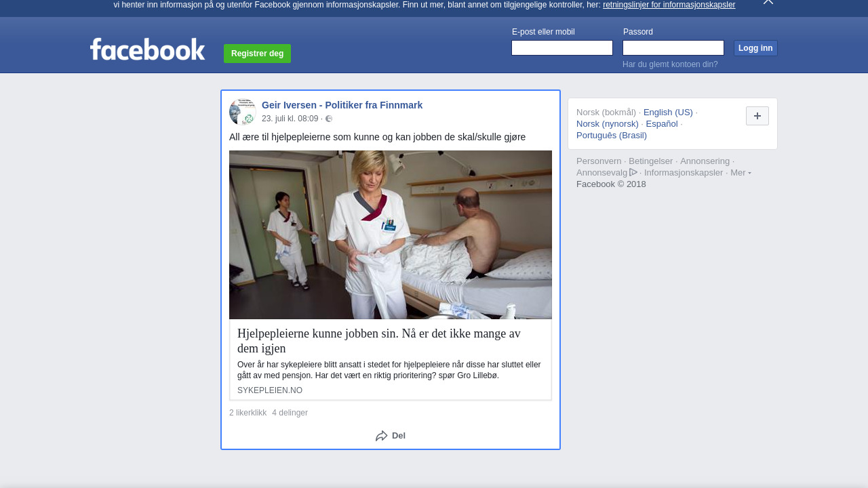Click the public globe privacy icon
868x488 pixels.
point(329,119)
